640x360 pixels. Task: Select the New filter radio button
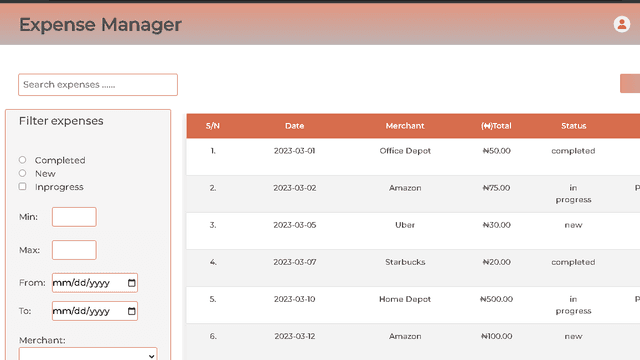click(x=22, y=173)
